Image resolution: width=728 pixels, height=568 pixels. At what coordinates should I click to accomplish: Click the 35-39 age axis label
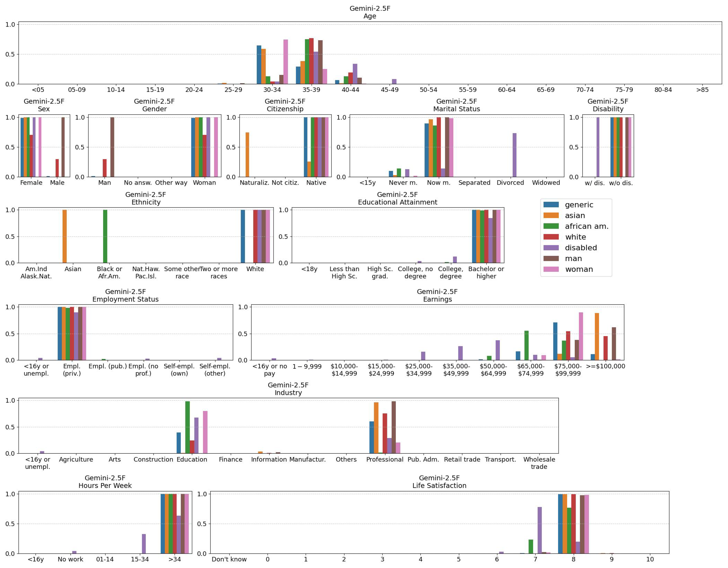[311, 90]
